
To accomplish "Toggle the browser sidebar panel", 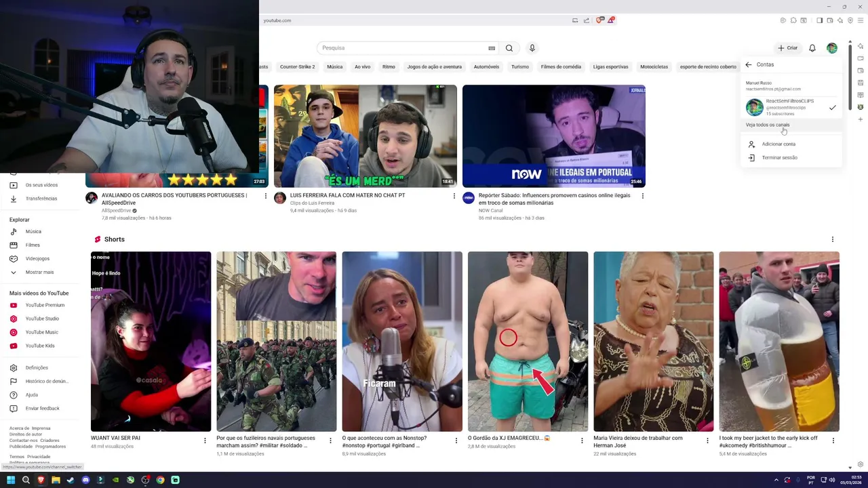I will click(819, 20).
